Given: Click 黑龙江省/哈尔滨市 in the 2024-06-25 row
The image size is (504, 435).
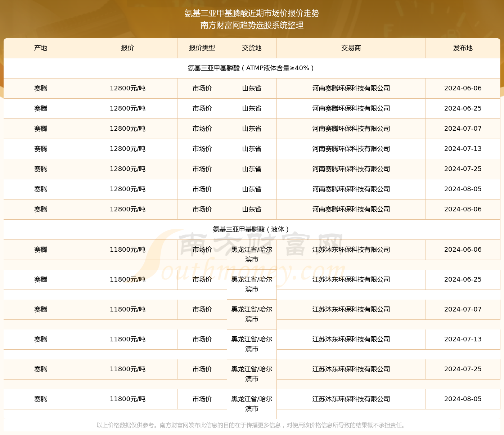Looking at the screenshot, I should (252, 284).
